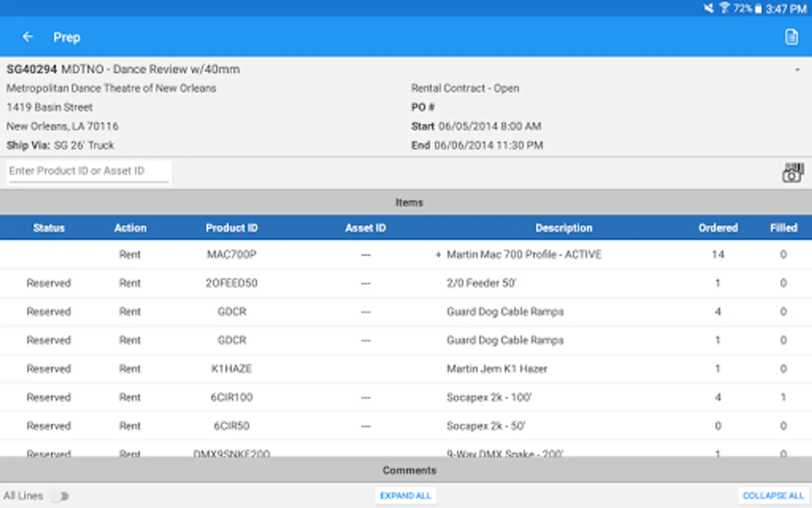This screenshot has width=812, height=508.
Task: Tap the Enter Product ID field
Action: (x=89, y=171)
